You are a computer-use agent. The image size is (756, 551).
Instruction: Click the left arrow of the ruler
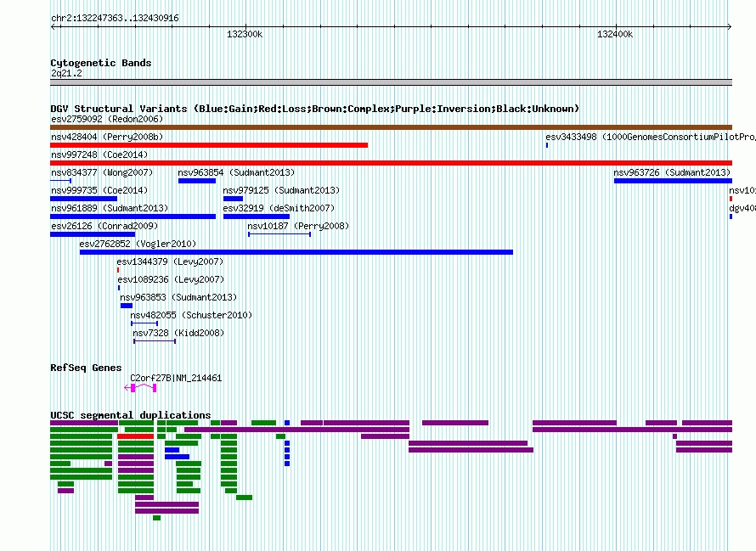tap(54, 26)
